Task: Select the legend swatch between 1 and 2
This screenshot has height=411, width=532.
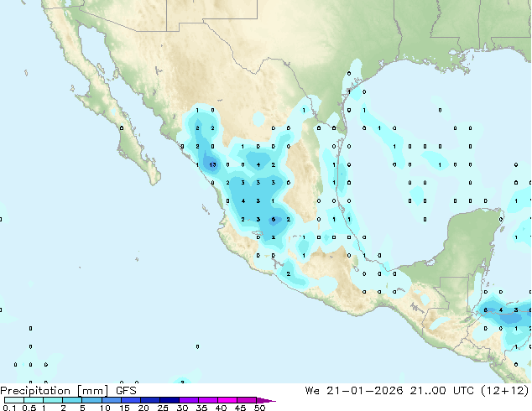Action: (53, 400)
